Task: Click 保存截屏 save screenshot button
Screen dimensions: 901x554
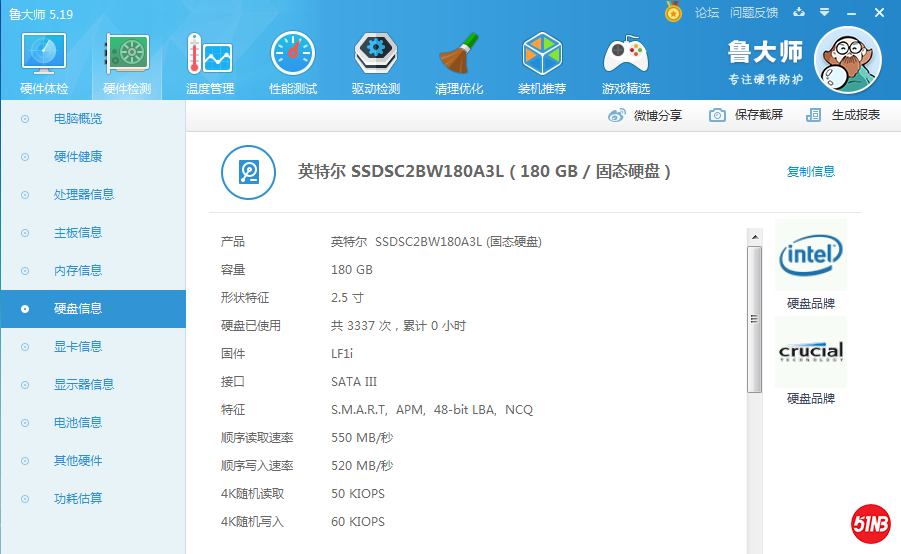Action: tap(746, 115)
